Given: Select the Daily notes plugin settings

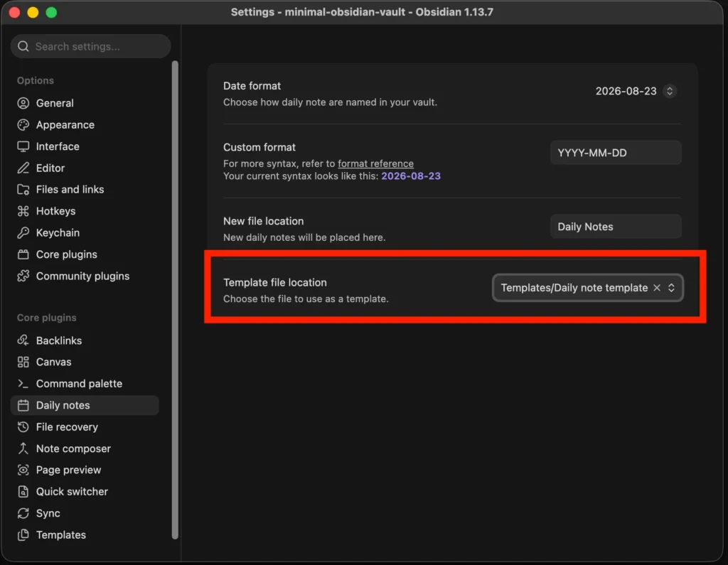Looking at the screenshot, I should pyautogui.click(x=85, y=405).
